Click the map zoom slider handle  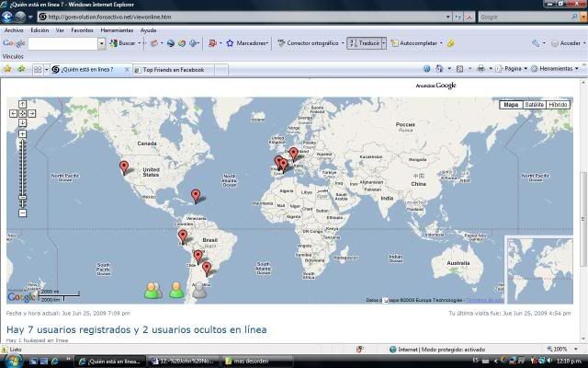coord(22,198)
